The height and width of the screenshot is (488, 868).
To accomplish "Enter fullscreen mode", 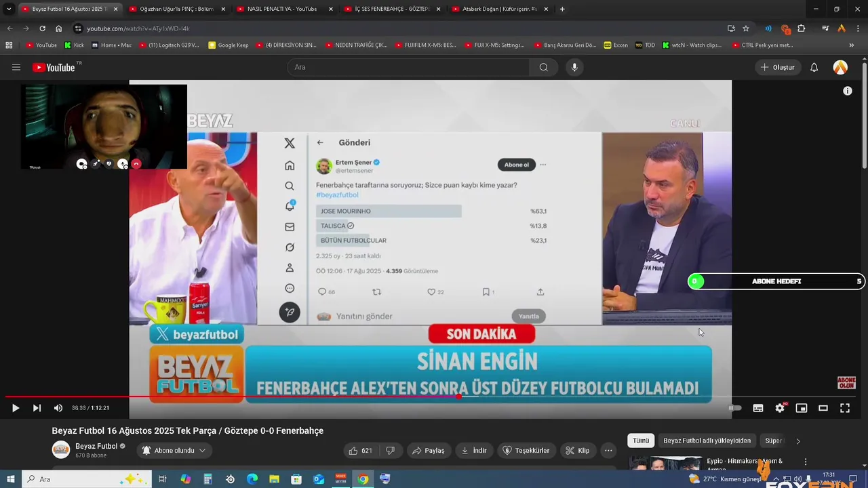I will tap(845, 408).
